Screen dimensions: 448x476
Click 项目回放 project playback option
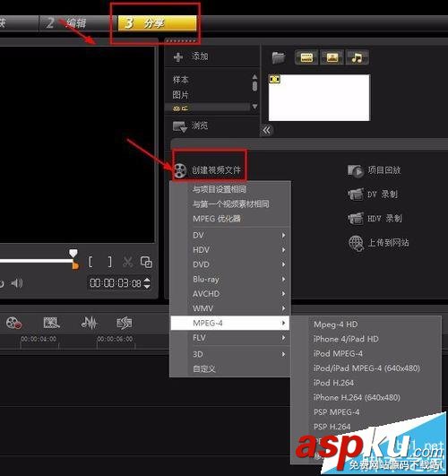point(375,170)
